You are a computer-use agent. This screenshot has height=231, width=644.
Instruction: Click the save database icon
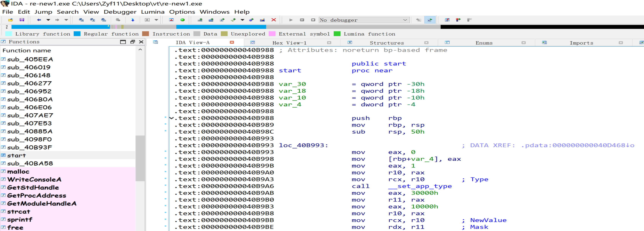point(22,20)
